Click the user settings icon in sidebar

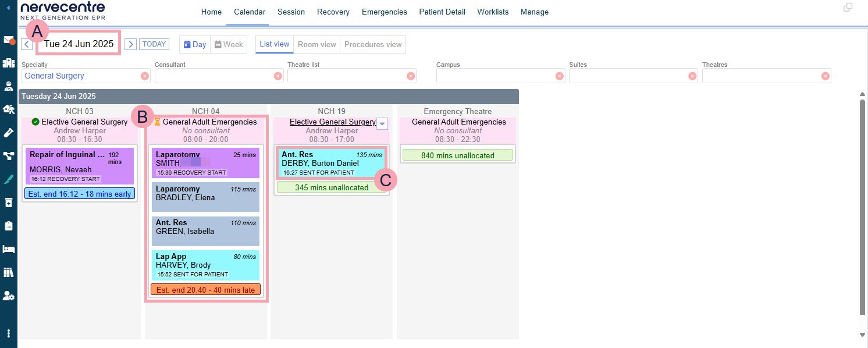coord(8,296)
